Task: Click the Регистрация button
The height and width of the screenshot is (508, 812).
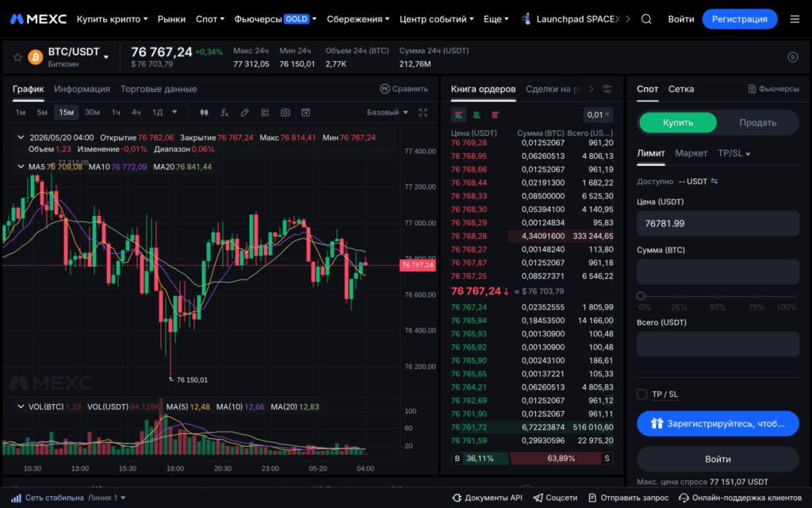Action: point(740,19)
